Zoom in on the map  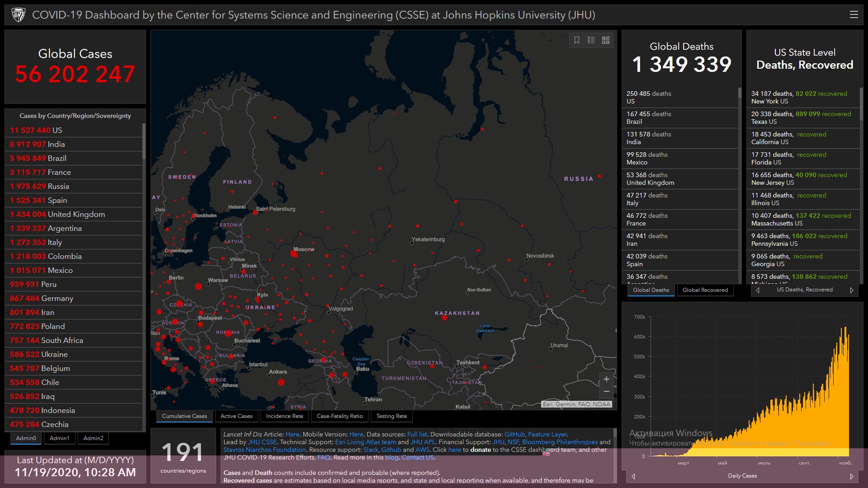click(606, 379)
